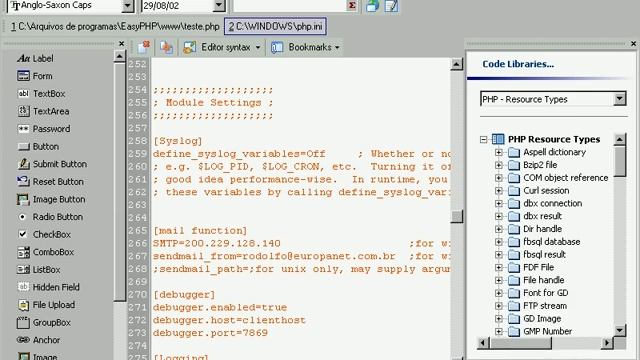Expand the FTP stream node
Viewport: 640px width, 360px height.
pos(498,306)
